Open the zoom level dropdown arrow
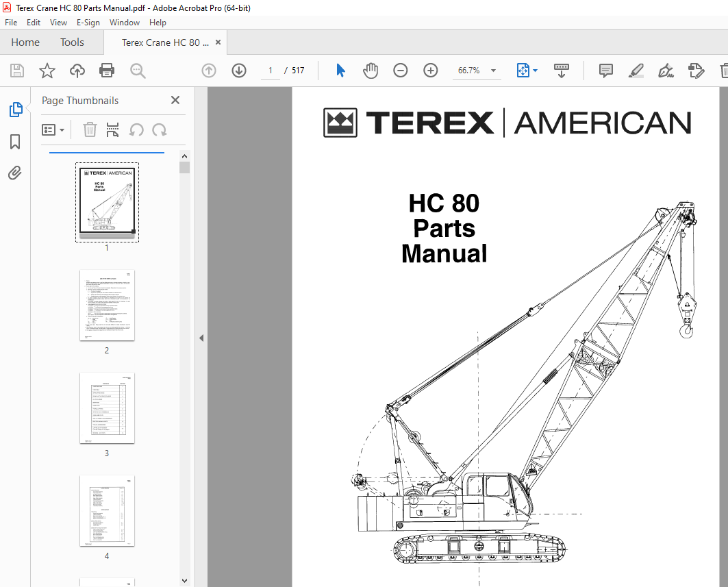The height and width of the screenshot is (587, 728). tap(494, 71)
